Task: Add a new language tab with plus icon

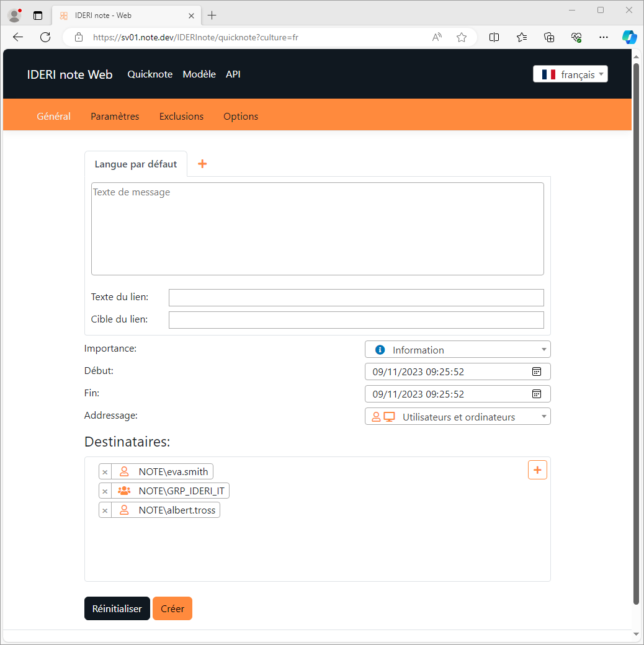Action: [x=202, y=164]
